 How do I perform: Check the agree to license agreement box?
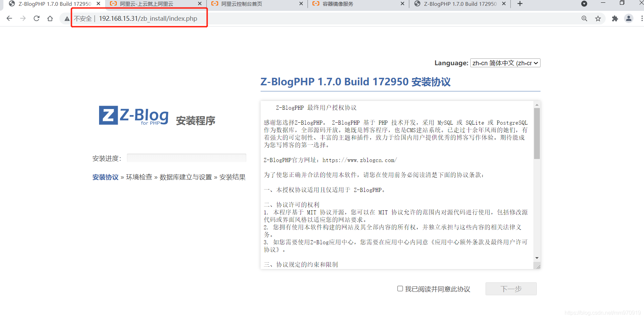tap(400, 288)
